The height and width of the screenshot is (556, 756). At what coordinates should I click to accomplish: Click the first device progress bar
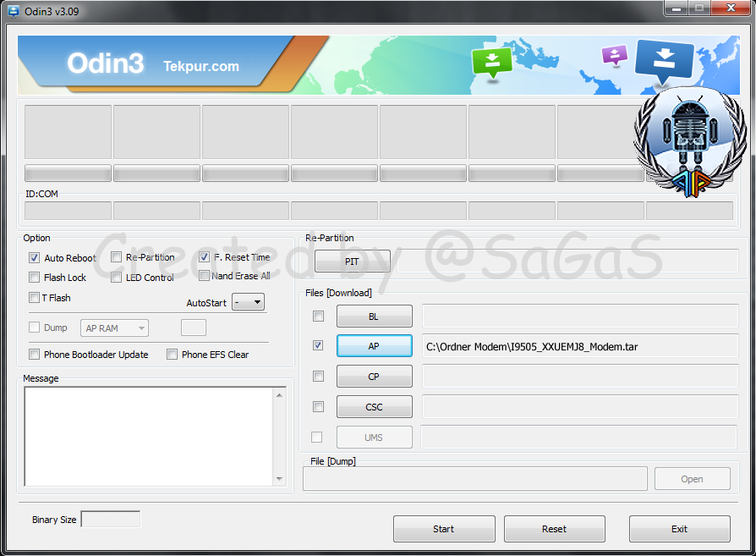click(68, 173)
